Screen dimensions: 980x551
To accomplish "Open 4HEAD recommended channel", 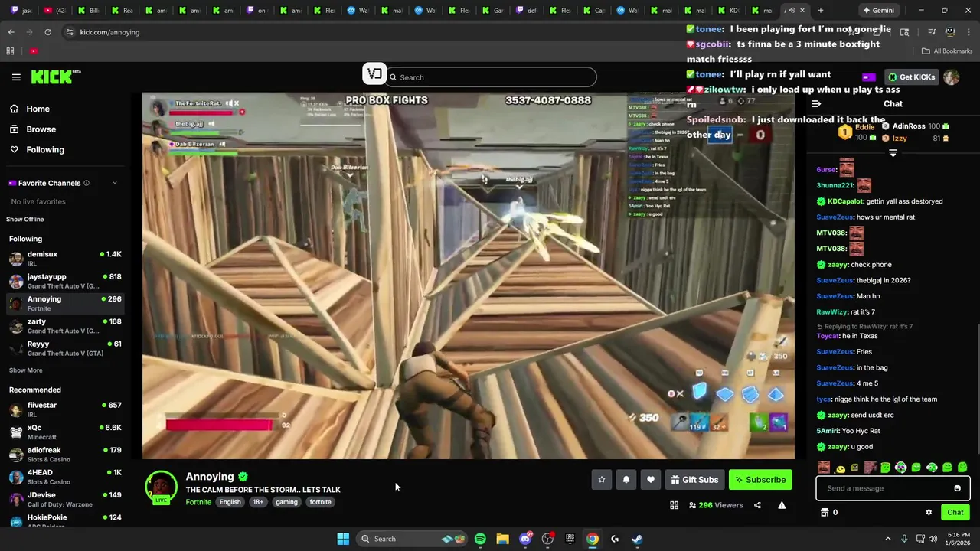I will pos(65,478).
